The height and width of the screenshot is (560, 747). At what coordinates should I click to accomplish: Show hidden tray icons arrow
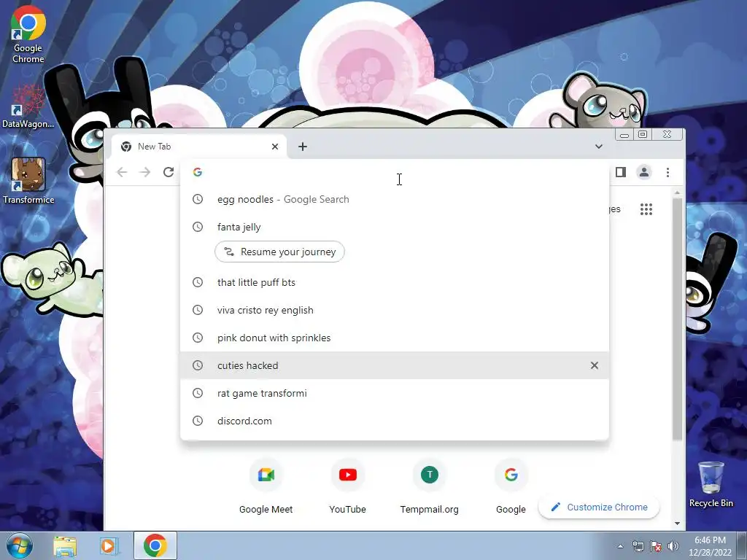click(620, 546)
